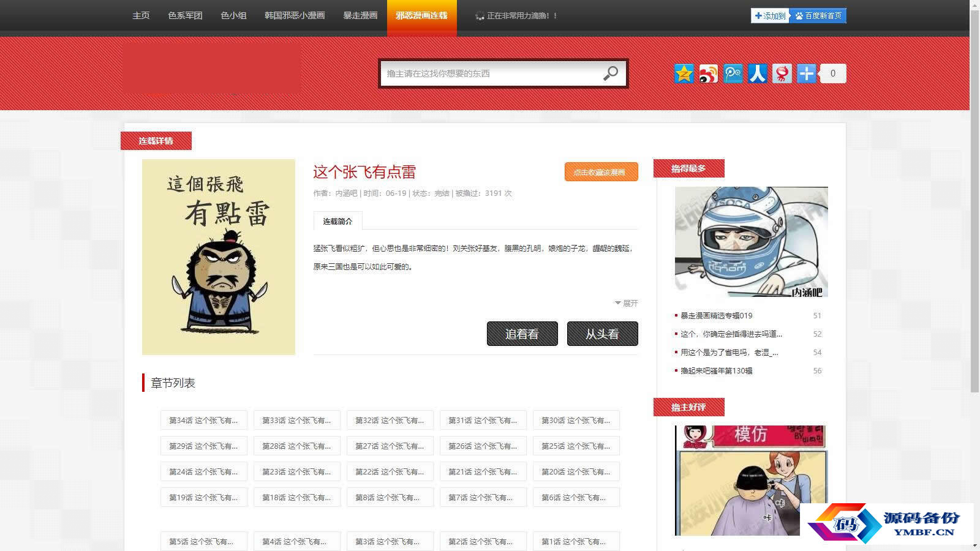Click the 添加到 plus button
This screenshot has width=980, height=551.
pyautogui.click(x=770, y=16)
